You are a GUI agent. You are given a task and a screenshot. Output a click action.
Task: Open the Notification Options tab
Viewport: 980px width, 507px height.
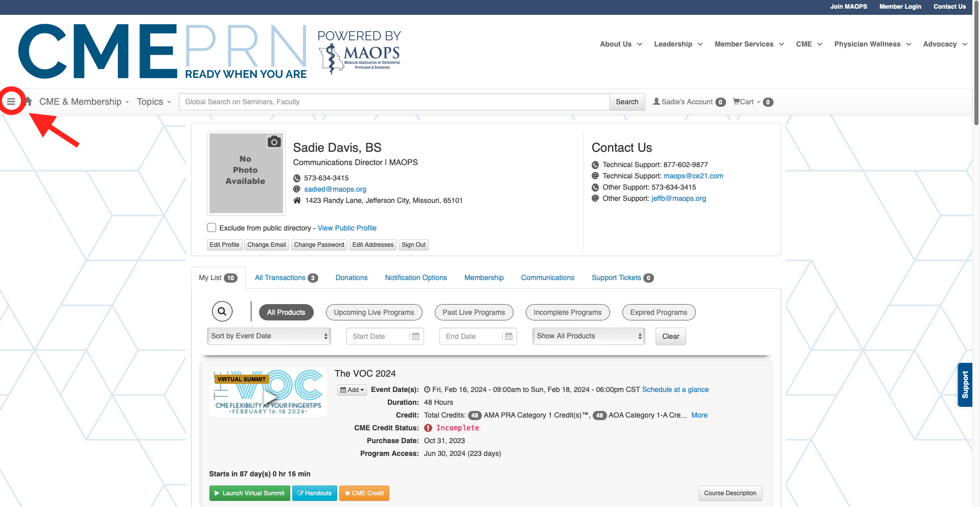416,278
